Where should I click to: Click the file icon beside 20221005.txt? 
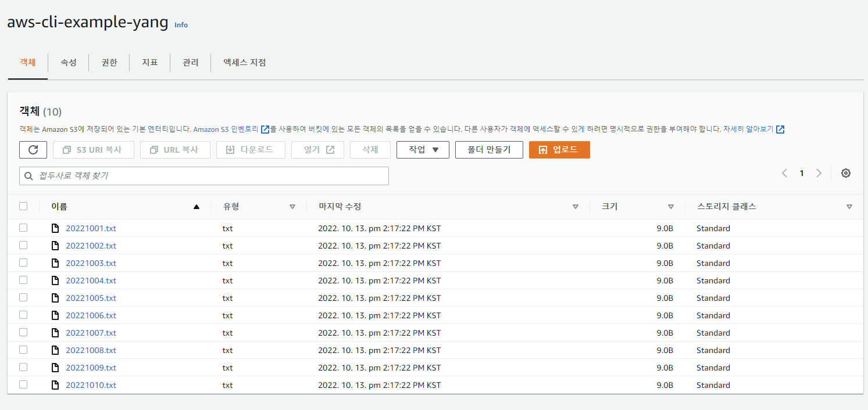[x=55, y=298]
